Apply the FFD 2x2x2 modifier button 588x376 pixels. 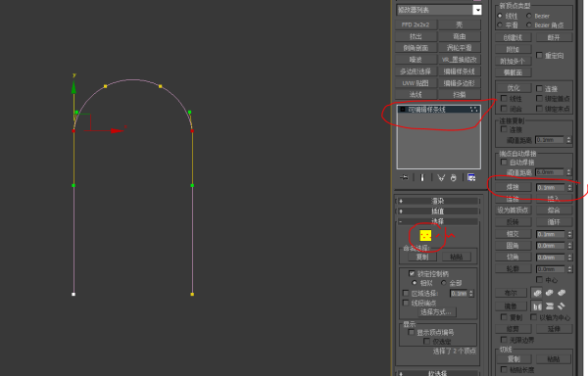416,24
